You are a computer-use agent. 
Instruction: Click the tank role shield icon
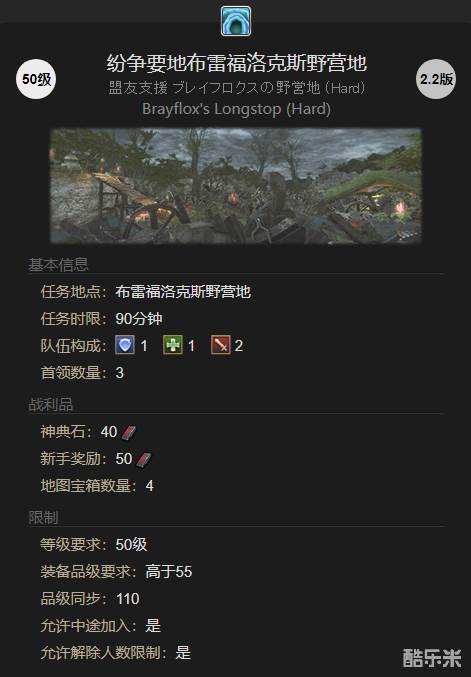[x=125, y=345]
